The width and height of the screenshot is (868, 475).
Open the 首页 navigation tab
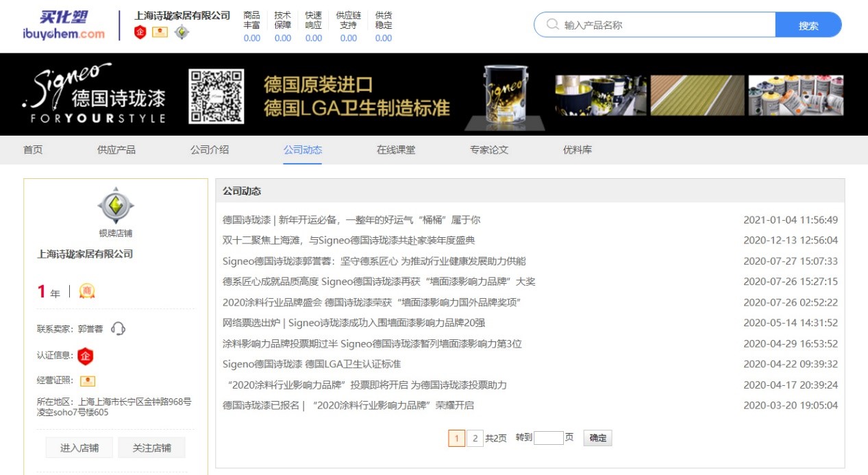point(33,150)
